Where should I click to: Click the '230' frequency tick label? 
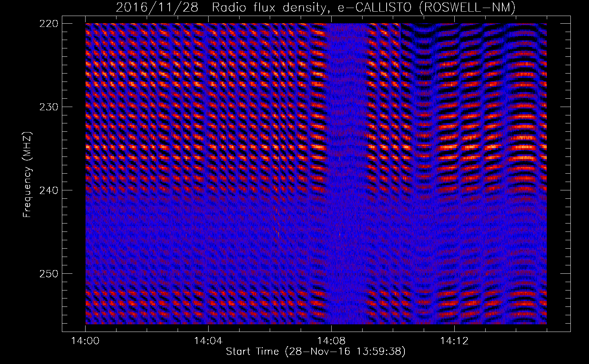(x=48, y=107)
